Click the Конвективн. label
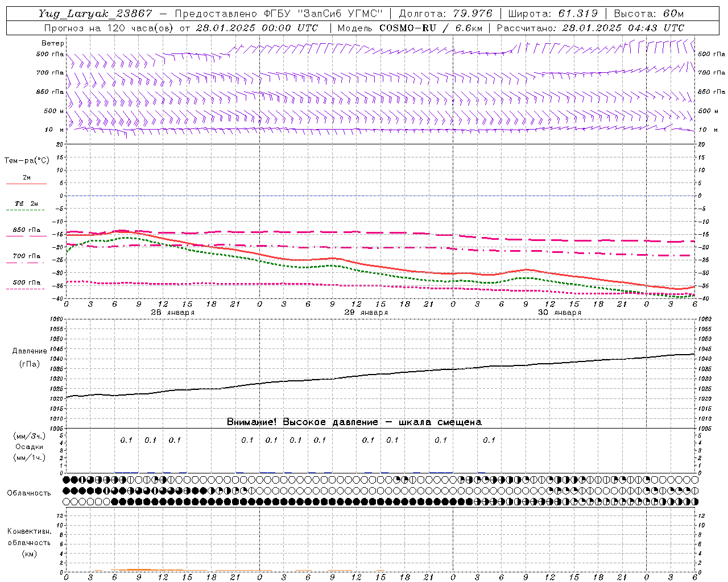 point(30,531)
